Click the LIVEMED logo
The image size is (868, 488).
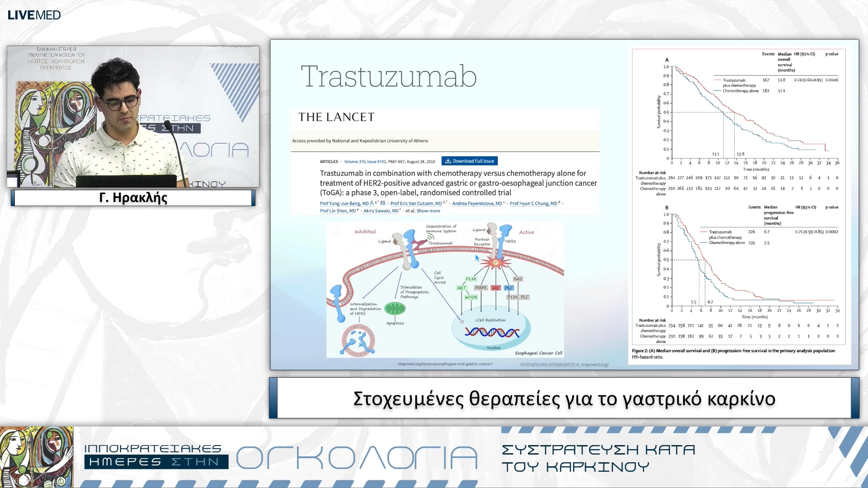[x=34, y=15]
